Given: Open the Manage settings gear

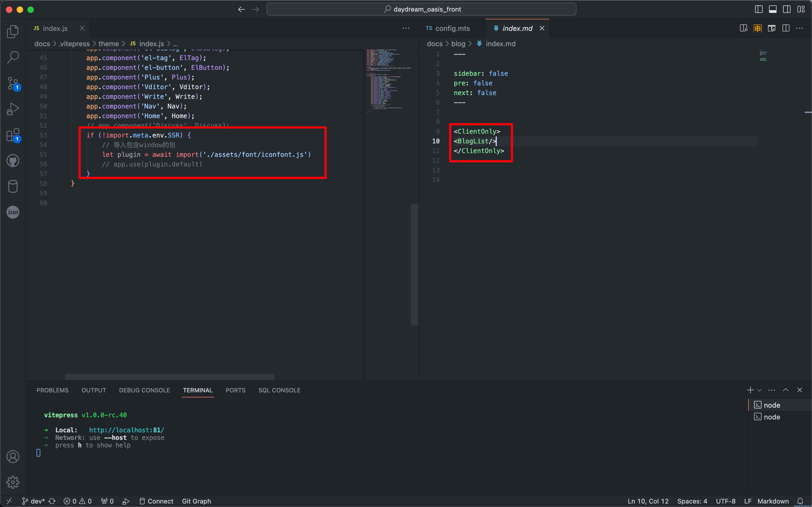Looking at the screenshot, I should tap(13, 482).
